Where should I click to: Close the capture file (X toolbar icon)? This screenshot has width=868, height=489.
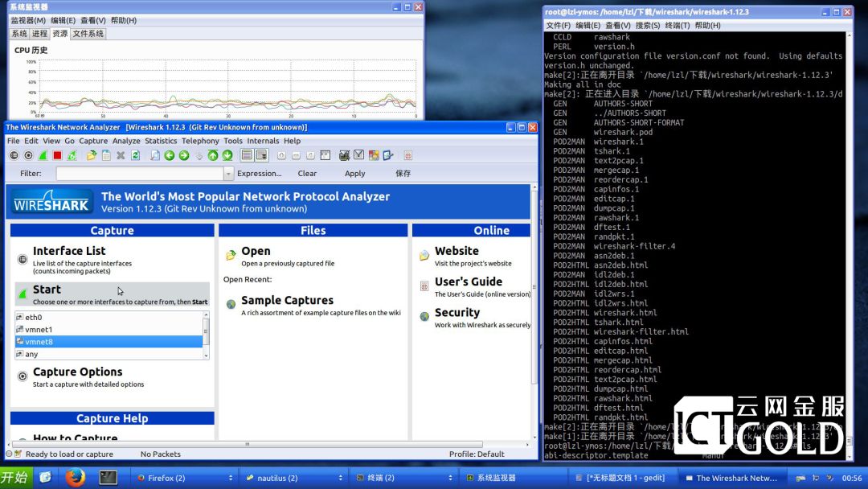(121, 155)
